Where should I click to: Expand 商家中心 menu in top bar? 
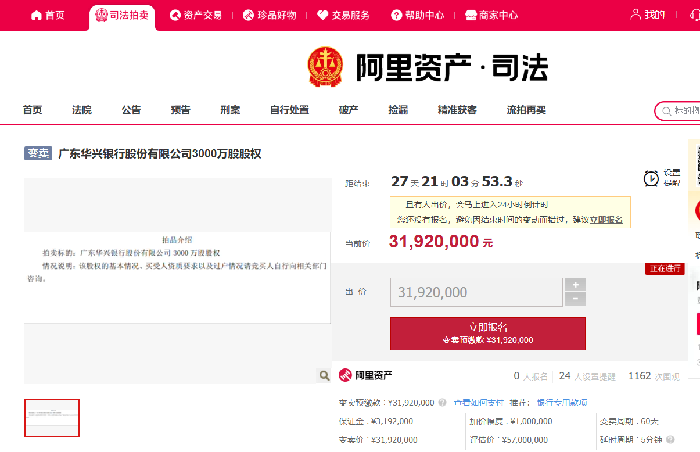coord(491,16)
